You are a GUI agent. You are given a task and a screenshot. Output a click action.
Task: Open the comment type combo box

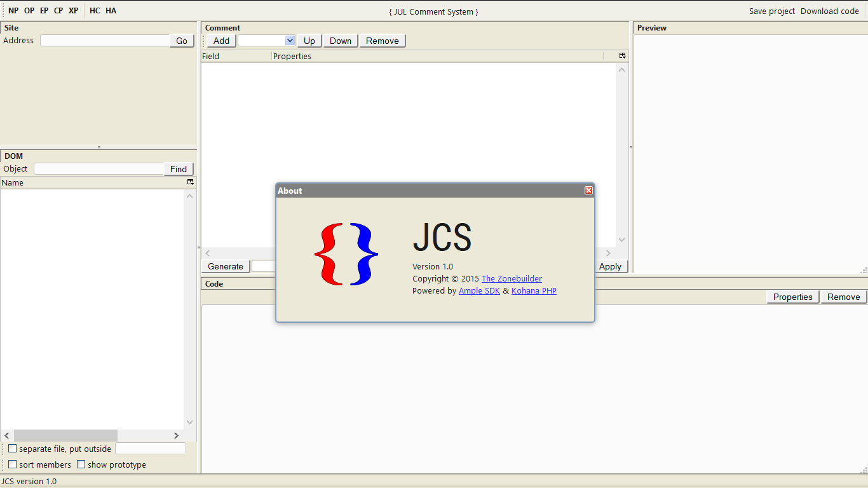click(290, 40)
